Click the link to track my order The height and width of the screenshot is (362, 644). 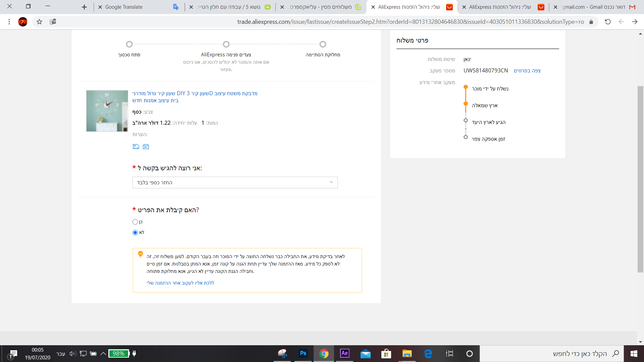pyautogui.click(x=180, y=283)
